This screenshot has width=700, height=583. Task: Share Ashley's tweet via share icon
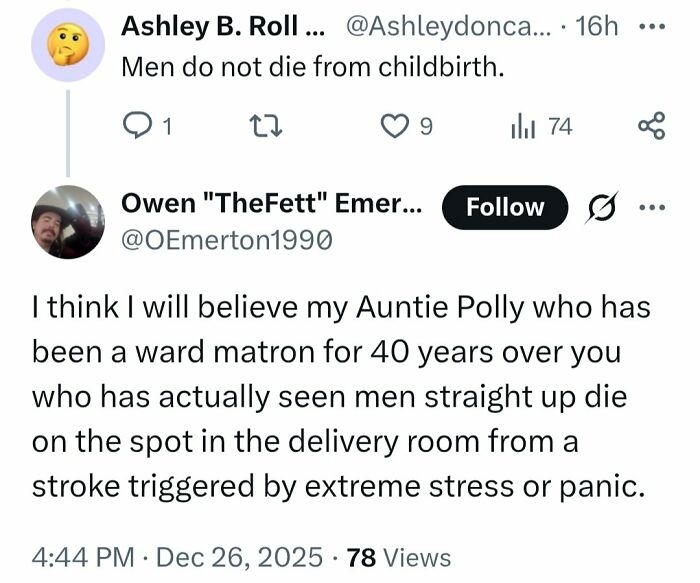[x=651, y=126]
